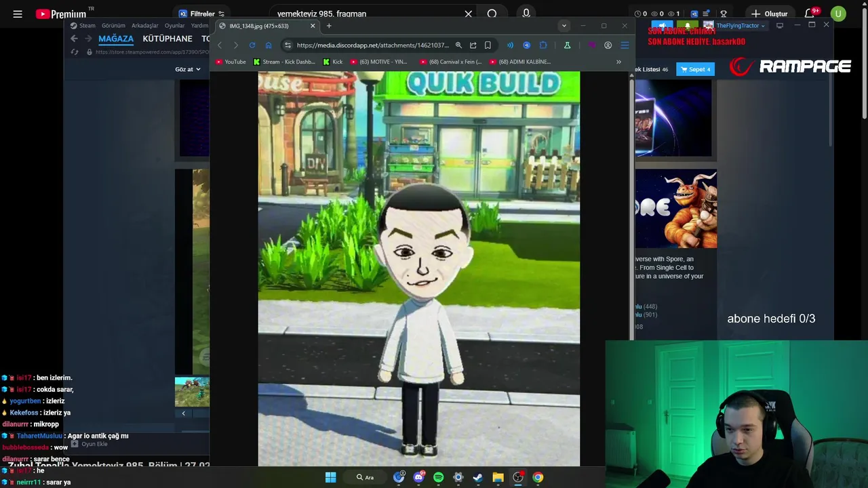The width and height of the screenshot is (868, 488).
Task: Open the browser main menu
Action: click(625, 45)
